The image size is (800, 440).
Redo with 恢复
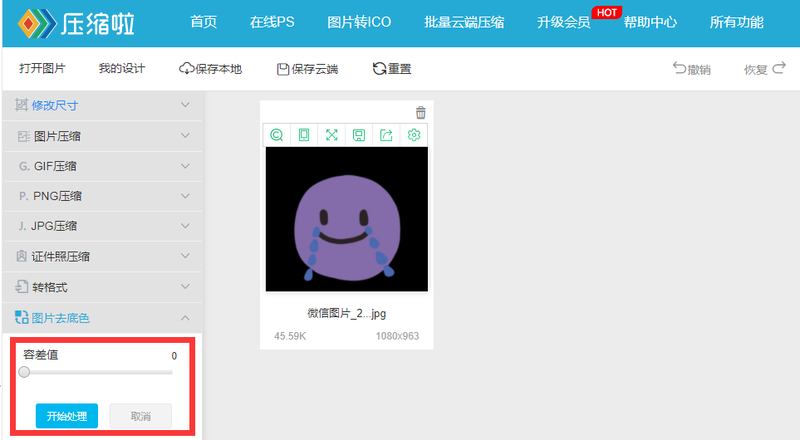click(x=764, y=69)
